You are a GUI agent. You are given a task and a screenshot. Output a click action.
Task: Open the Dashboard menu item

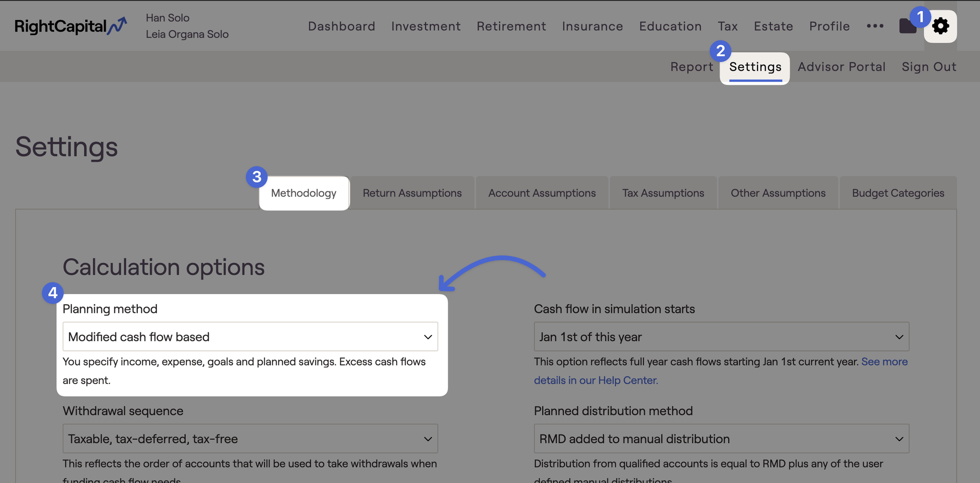point(341,26)
